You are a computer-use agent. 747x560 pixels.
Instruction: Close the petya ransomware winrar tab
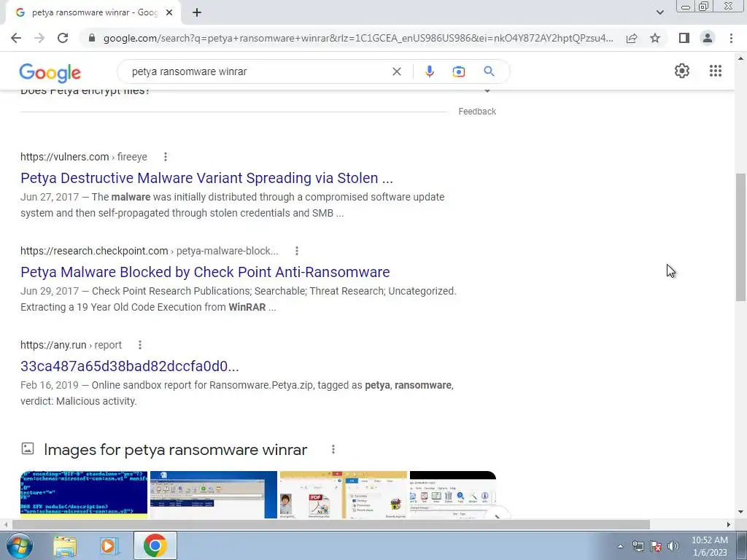click(x=169, y=12)
